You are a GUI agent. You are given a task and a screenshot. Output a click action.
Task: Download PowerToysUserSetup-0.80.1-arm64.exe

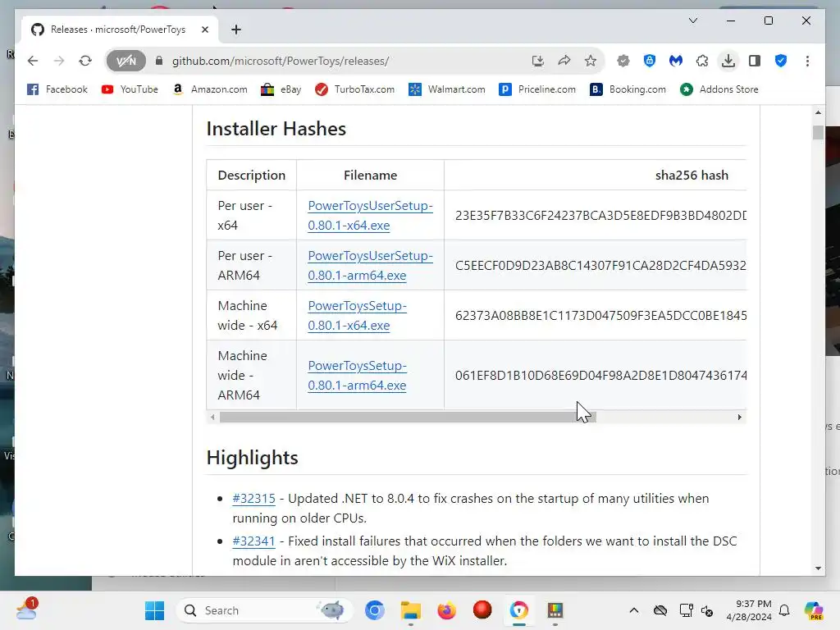coord(370,265)
